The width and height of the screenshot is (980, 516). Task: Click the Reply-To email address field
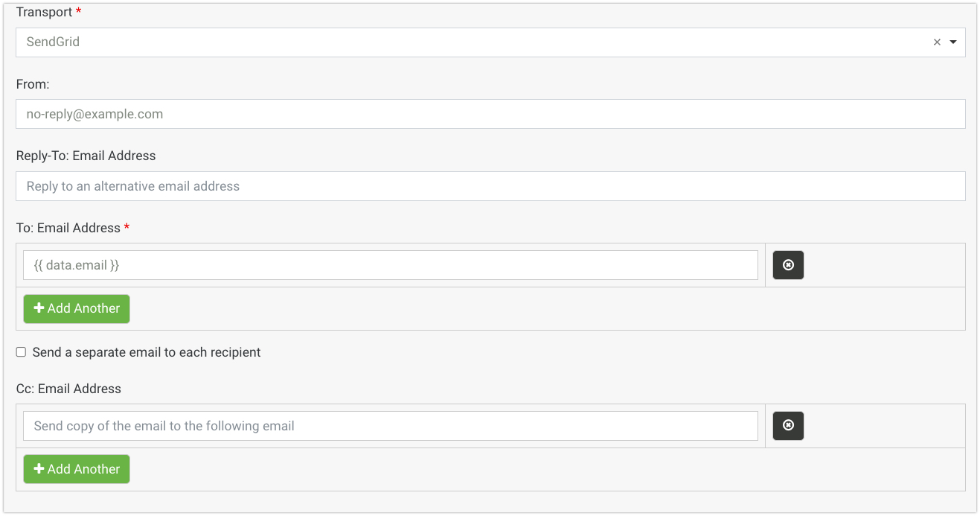pyautogui.click(x=490, y=186)
